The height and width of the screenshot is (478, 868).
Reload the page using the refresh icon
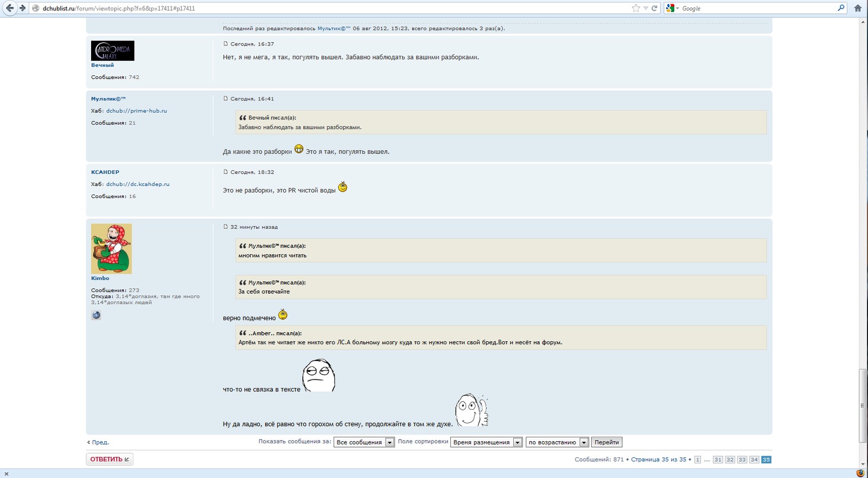(x=654, y=8)
